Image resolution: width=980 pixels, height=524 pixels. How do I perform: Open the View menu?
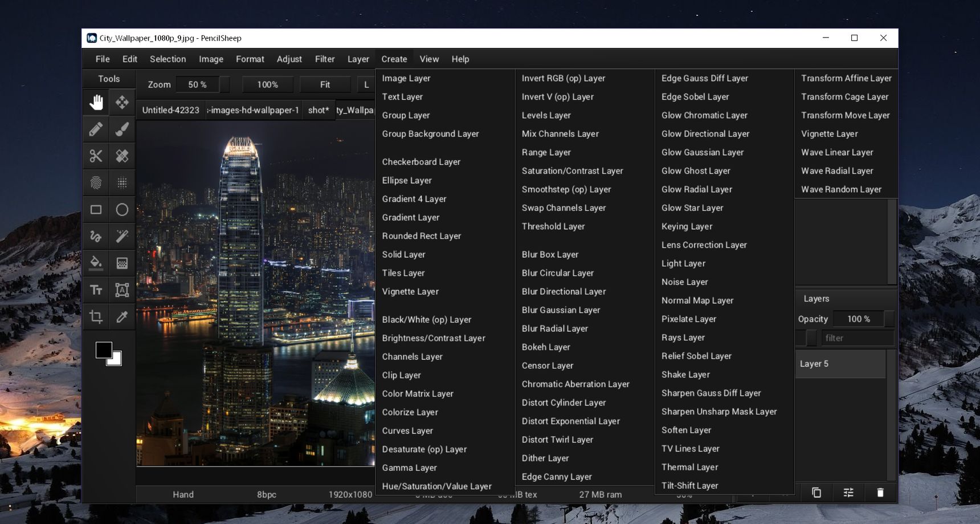click(429, 59)
